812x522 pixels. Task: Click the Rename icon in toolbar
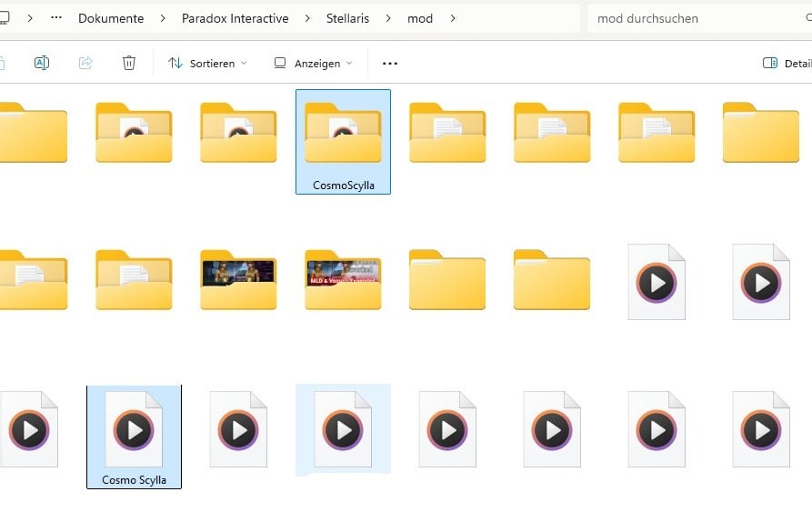(42, 63)
